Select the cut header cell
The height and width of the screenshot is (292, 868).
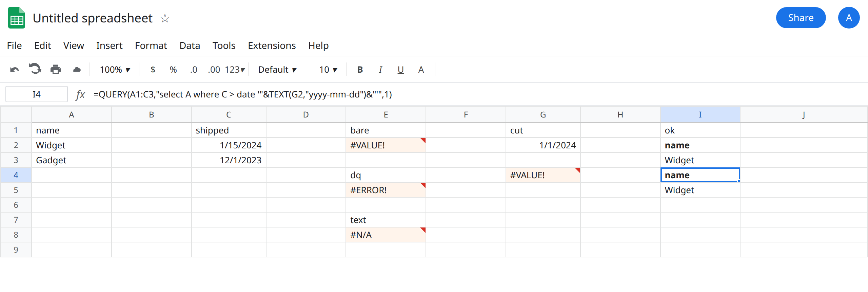pyautogui.click(x=543, y=130)
